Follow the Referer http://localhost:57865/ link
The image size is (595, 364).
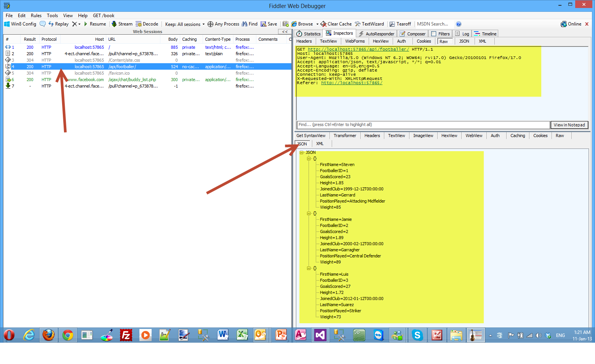(x=352, y=83)
